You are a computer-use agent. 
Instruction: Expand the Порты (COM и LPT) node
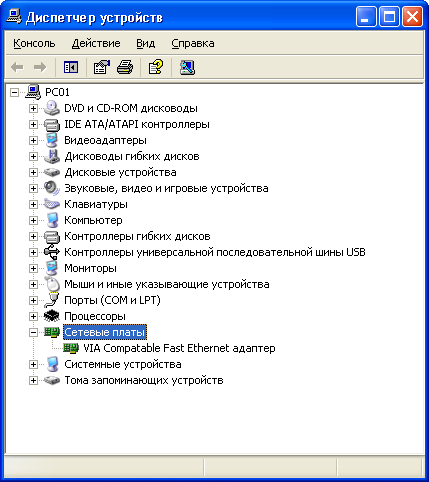pyautogui.click(x=33, y=300)
